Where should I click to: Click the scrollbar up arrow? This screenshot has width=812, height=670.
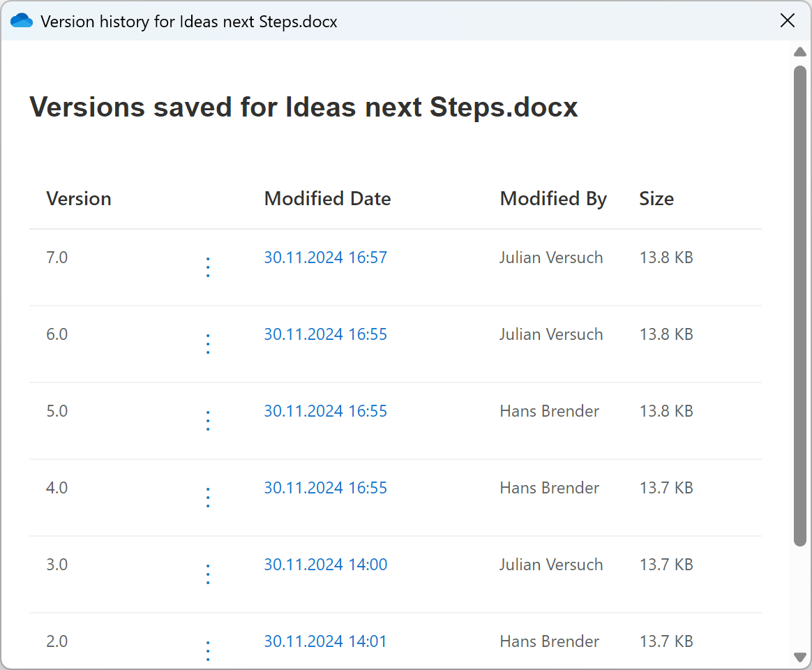[800, 52]
